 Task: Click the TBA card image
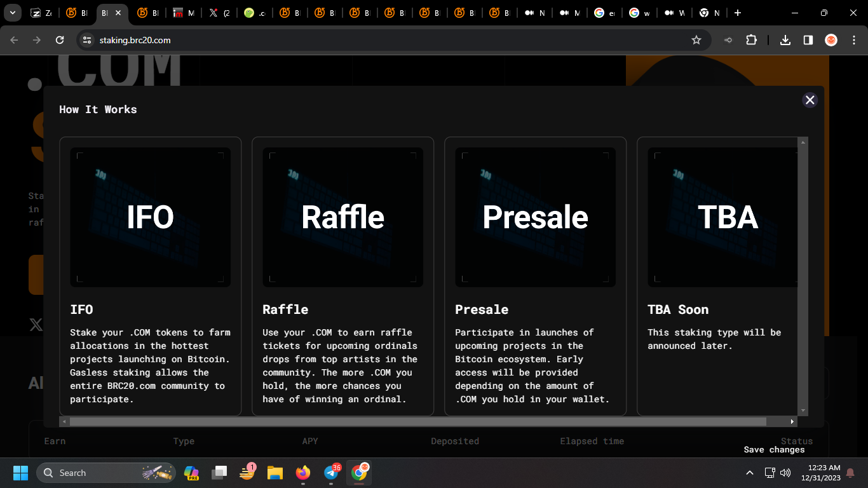point(722,217)
